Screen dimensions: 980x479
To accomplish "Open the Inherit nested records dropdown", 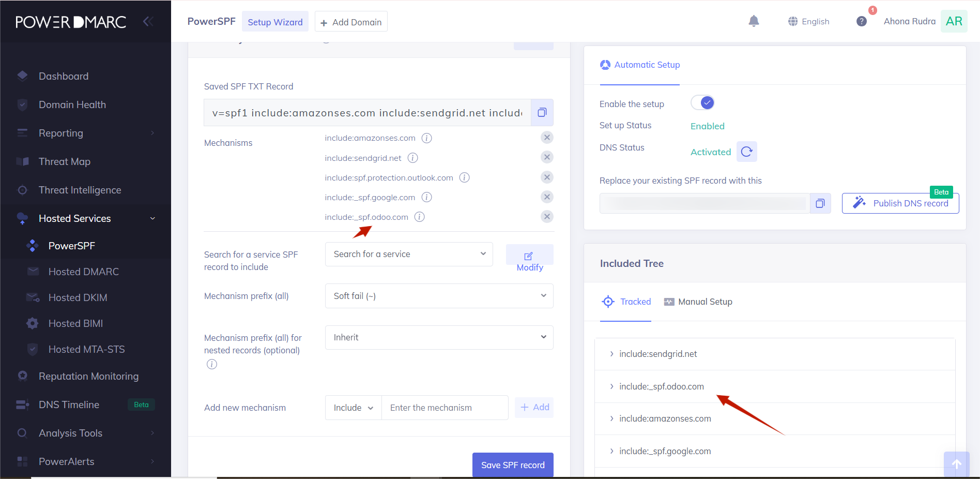I will pos(439,337).
